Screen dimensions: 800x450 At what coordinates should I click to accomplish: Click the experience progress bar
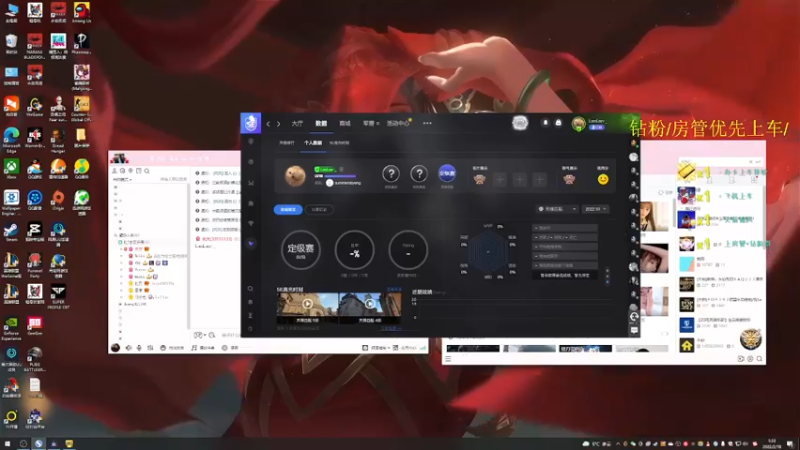[x=340, y=176]
